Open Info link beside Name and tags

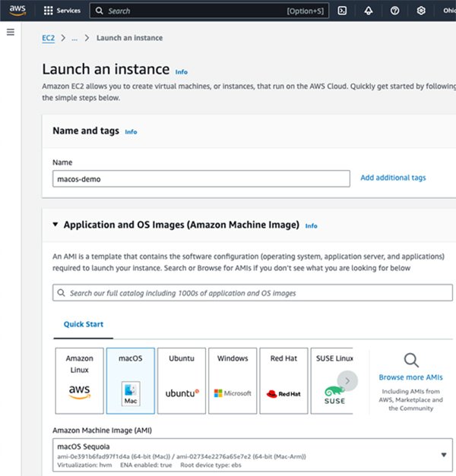(131, 132)
